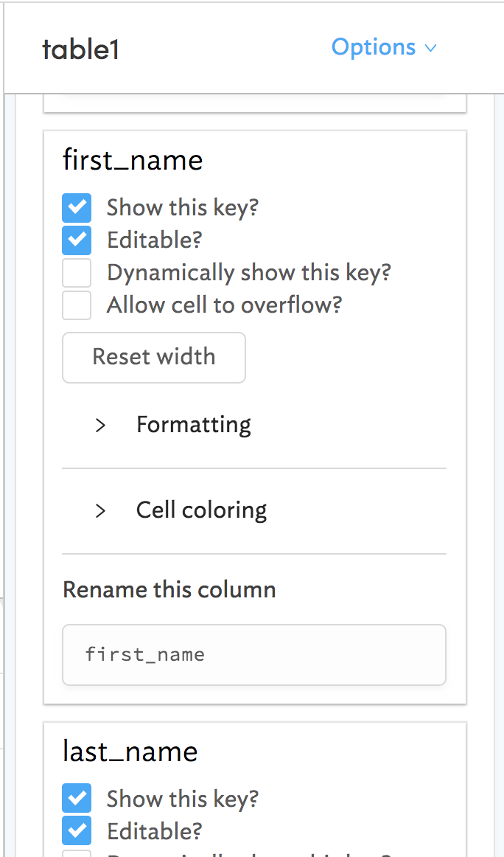Expand the Formatting section label
This screenshot has height=857, width=504.
click(x=194, y=426)
